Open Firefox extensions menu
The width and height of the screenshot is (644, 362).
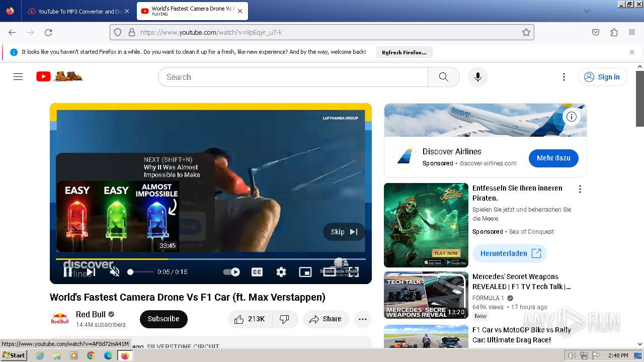[x=614, y=32]
